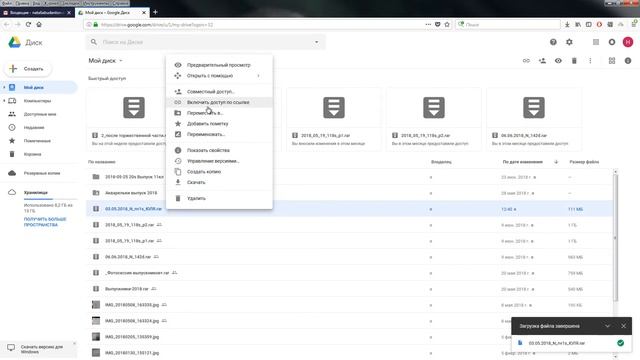Open the browser library icon
Screen dimensions: 640x360
(x=578, y=24)
